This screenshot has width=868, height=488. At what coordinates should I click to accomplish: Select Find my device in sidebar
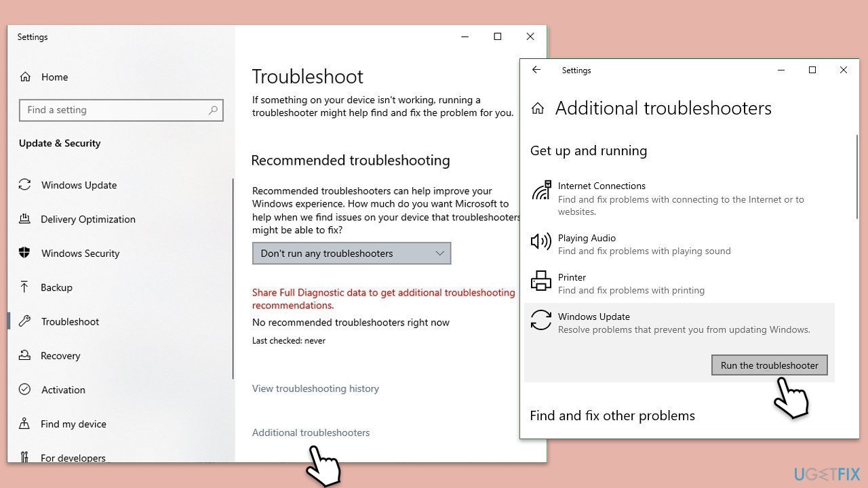73,424
